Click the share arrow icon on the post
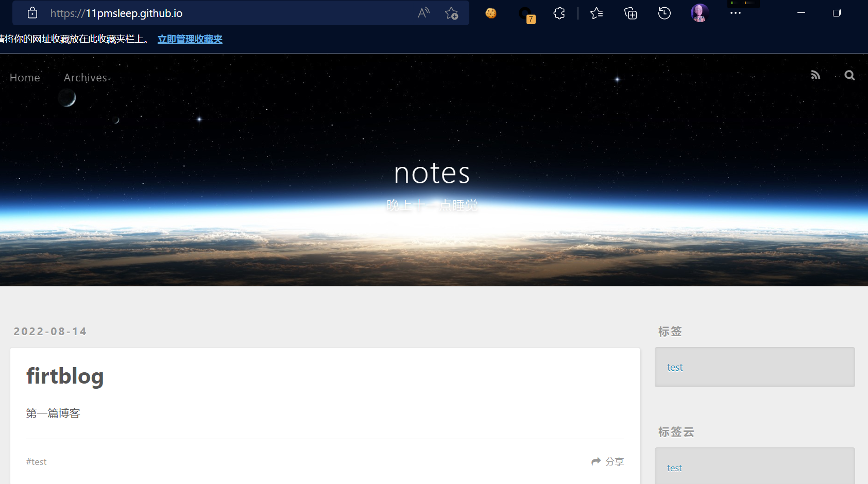 596,461
